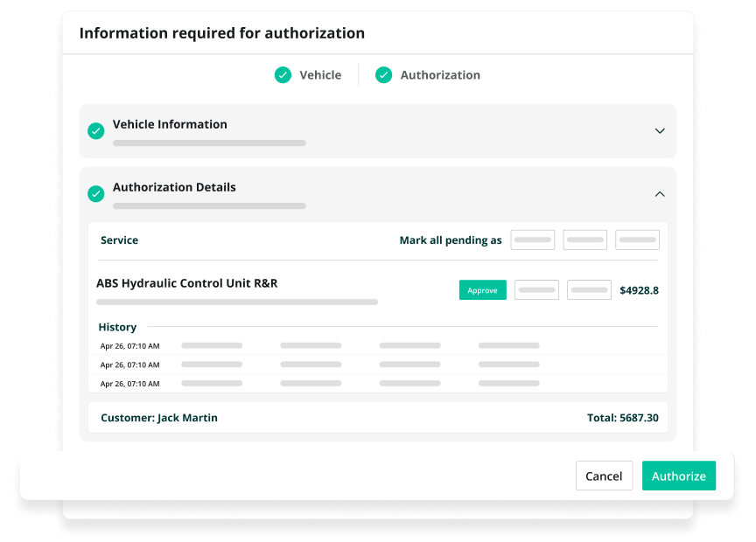Click the Vehicle Information section check icon

pos(96,131)
